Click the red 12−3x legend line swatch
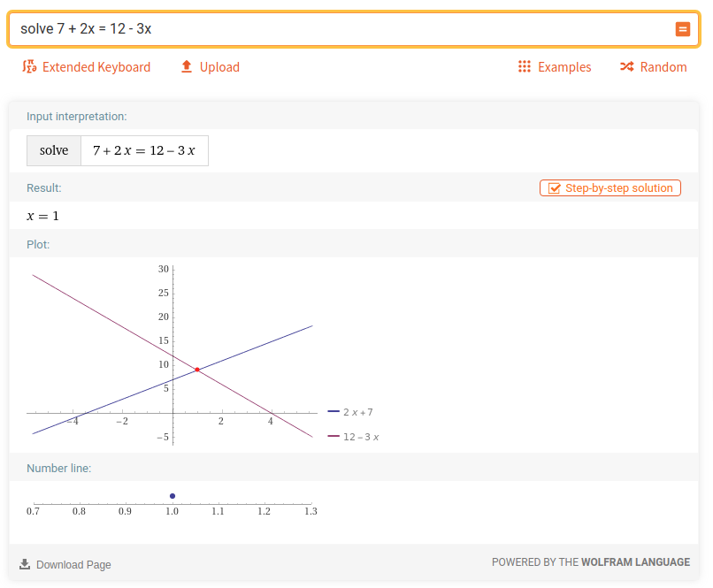This screenshot has height=588, width=713. [333, 437]
